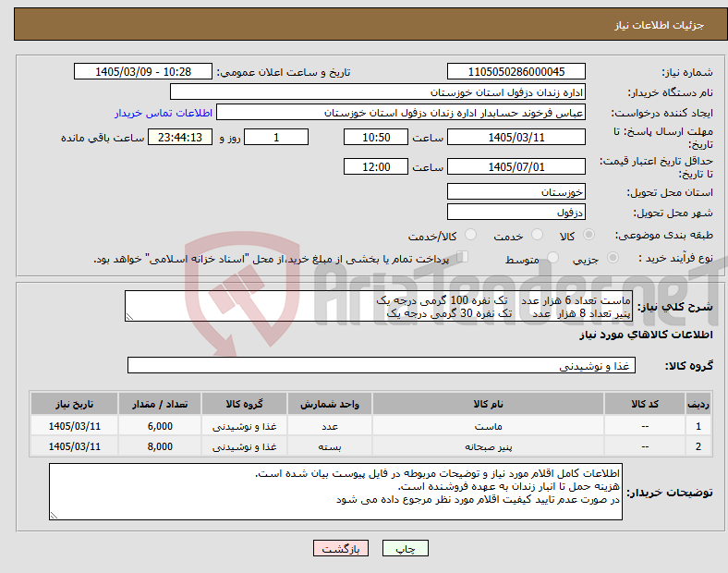Click the واحد شمارش column header
The image size is (728, 573).
click(x=330, y=404)
